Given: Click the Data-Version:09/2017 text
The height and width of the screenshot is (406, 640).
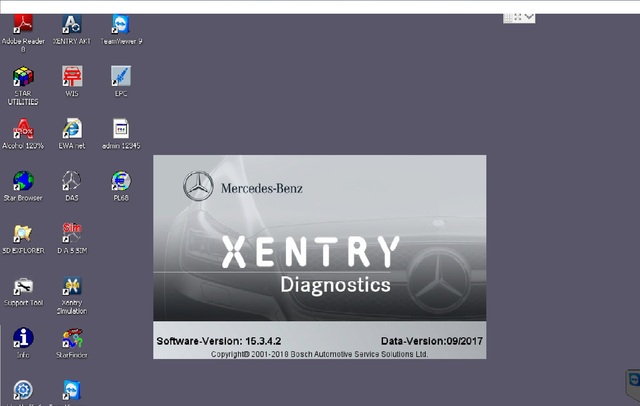Looking at the screenshot, I should coord(431,341).
